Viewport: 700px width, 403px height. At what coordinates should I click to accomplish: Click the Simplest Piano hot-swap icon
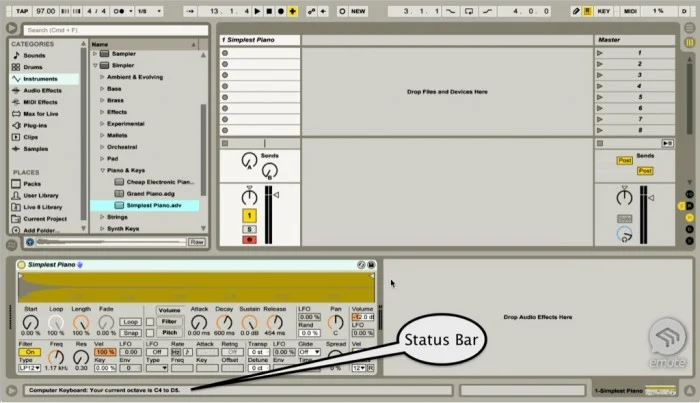point(361,265)
